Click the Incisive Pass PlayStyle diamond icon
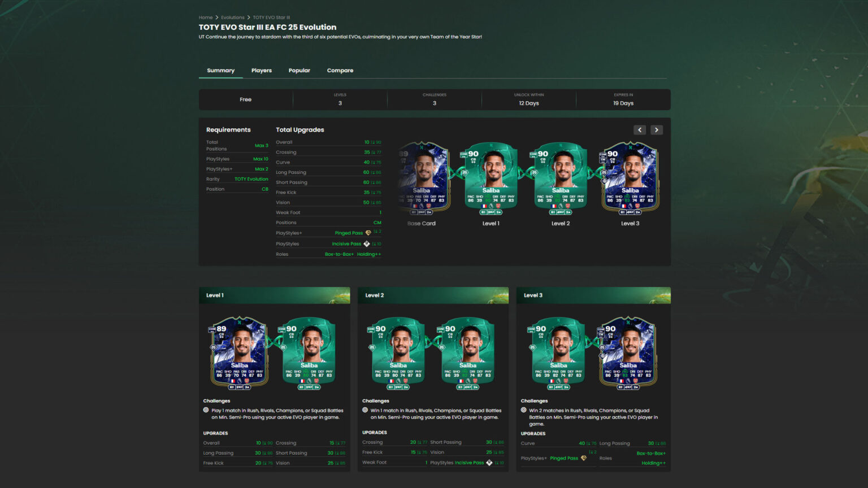Image resolution: width=868 pixels, height=488 pixels. point(367,243)
